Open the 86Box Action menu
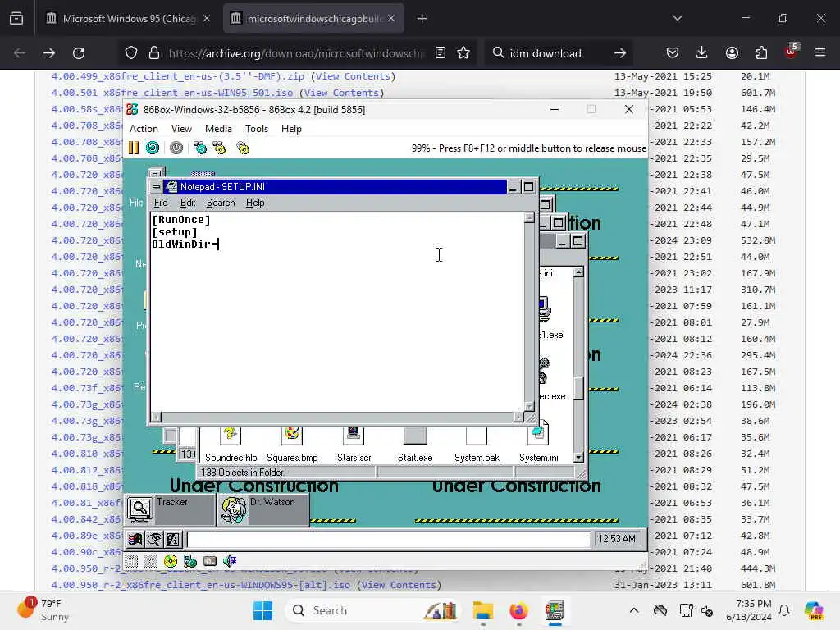840x630 pixels. tap(144, 129)
